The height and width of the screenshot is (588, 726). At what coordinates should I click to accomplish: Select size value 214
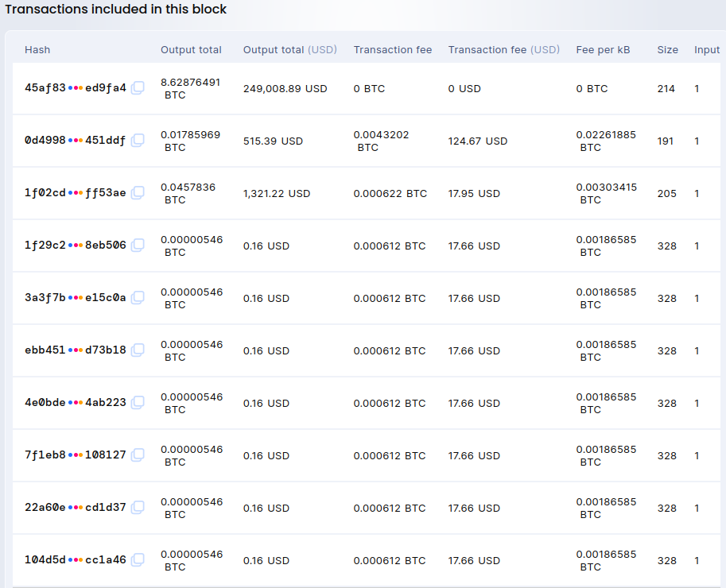666,88
